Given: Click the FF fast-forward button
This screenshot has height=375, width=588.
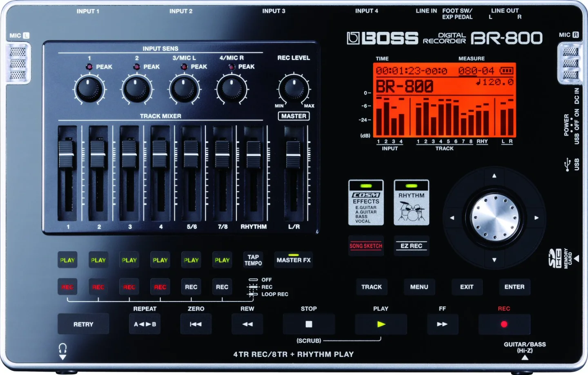Looking at the screenshot, I should (x=442, y=324).
